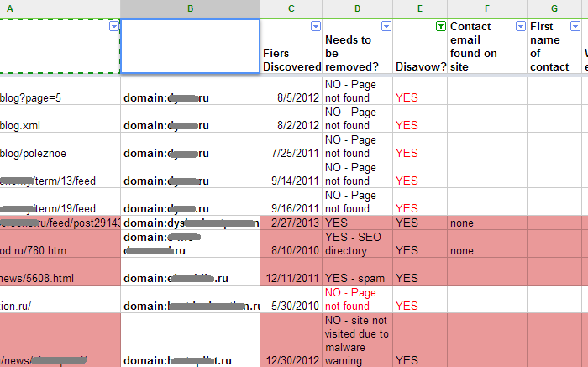Select column E header
588x367 pixels.
pos(420,8)
